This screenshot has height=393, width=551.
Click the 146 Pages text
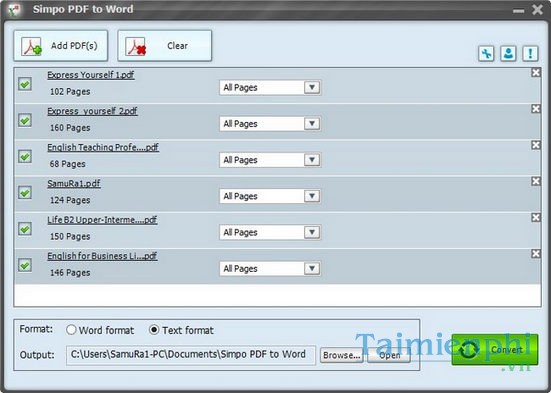[x=70, y=273]
